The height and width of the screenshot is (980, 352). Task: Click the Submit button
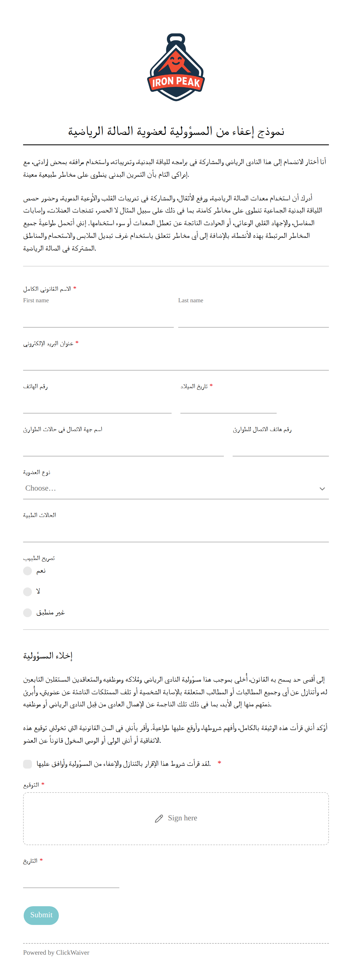pyautogui.click(x=41, y=915)
